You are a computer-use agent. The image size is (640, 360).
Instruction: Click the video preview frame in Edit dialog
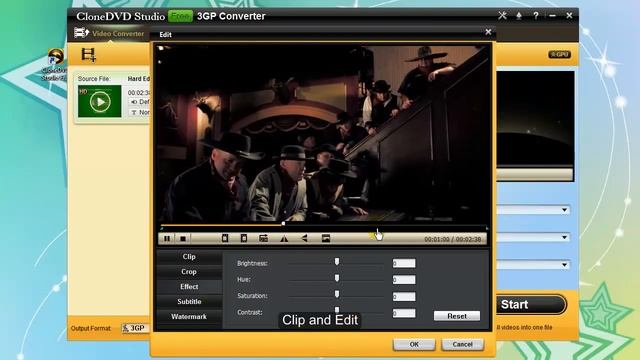pyautogui.click(x=322, y=134)
